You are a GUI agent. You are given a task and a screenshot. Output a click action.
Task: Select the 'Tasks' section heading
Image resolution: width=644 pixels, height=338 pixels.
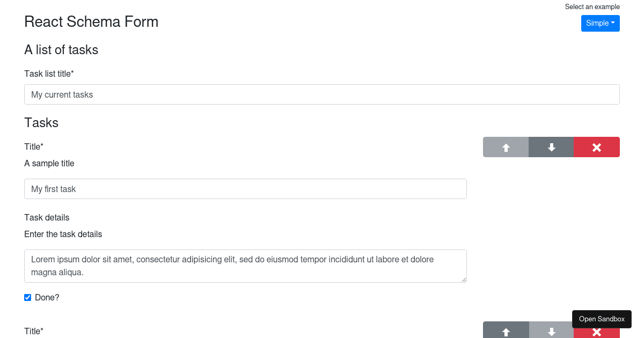click(41, 122)
